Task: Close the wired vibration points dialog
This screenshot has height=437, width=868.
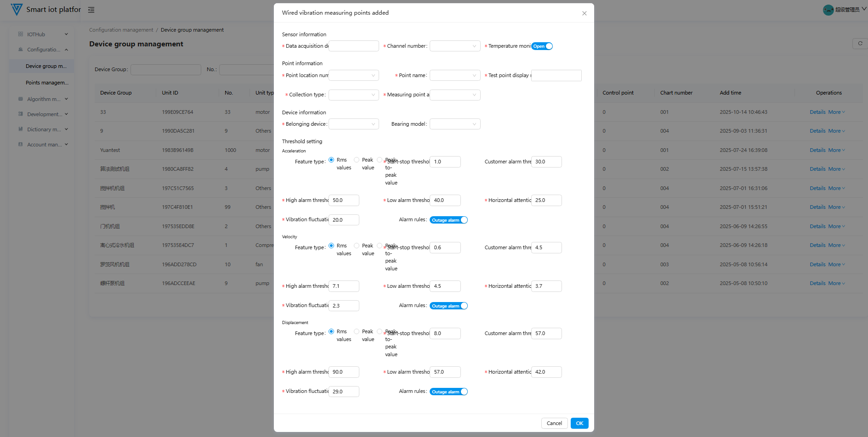Action: pyautogui.click(x=584, y=13)
